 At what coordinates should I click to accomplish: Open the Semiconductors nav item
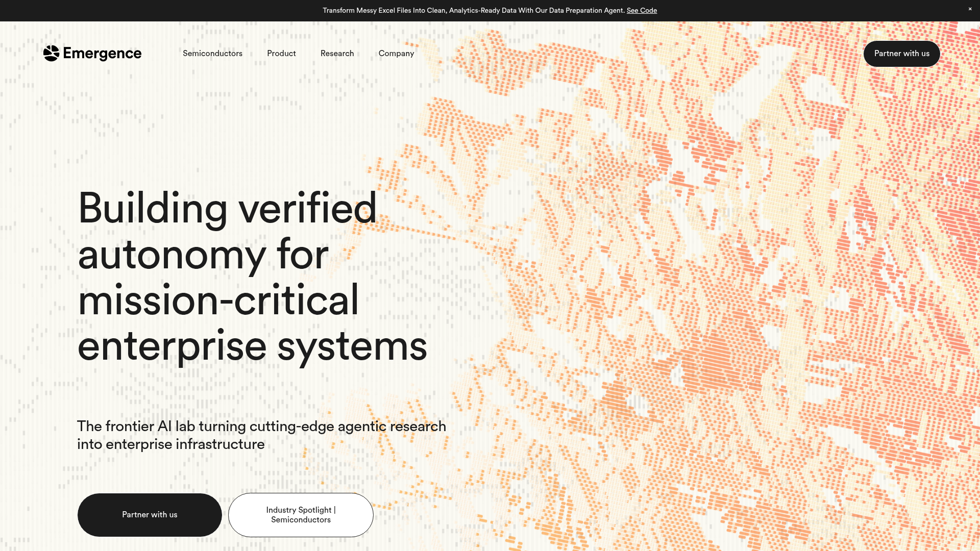tap(212, 54)
